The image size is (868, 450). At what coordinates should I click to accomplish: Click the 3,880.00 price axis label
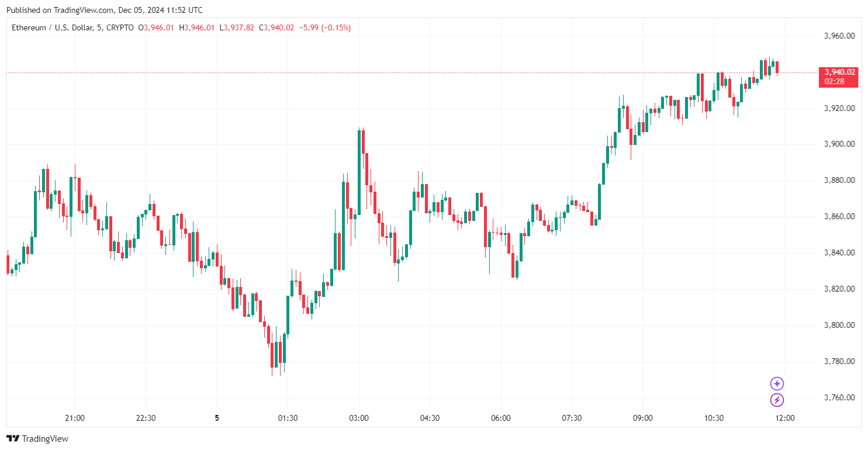(839, 181)
